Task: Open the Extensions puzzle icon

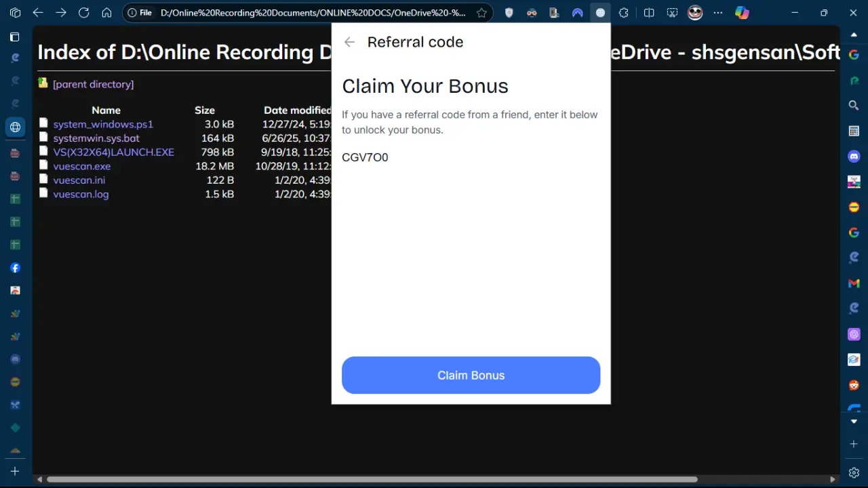Action: click(624, 13)
